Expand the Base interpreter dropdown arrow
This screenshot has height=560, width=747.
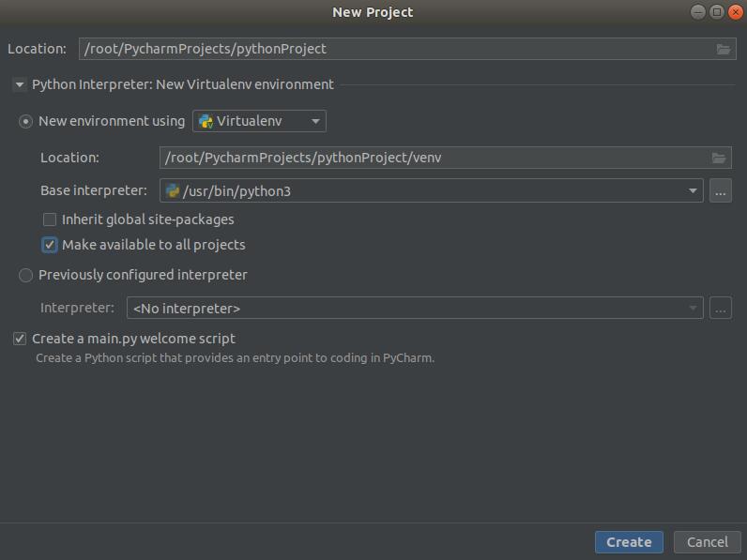693,191
